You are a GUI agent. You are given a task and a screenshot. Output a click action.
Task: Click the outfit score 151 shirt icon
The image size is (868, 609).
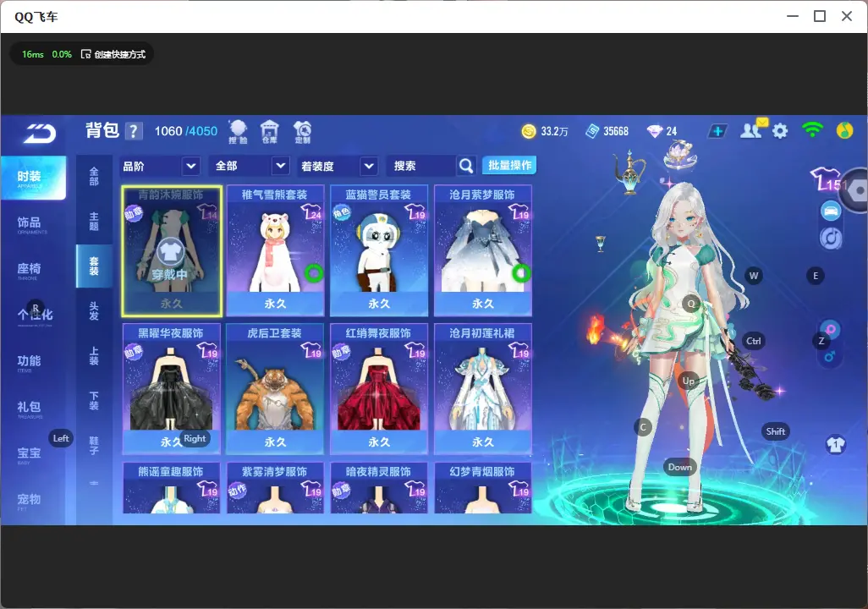(827, 180)
